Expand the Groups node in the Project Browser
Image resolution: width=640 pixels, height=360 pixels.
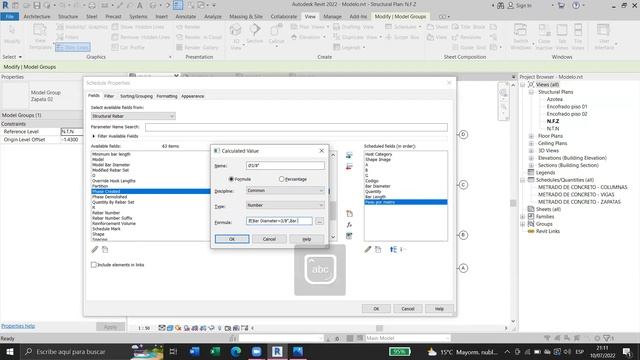point(523,224)
